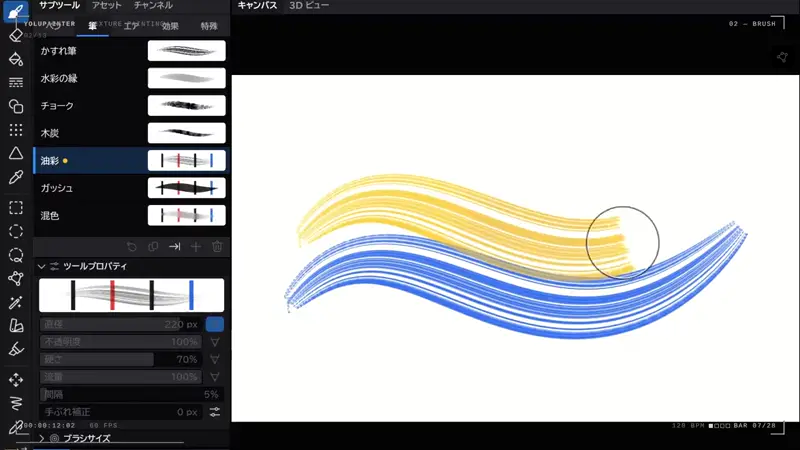Expand the ブラシサイズ section

point(41,438)
